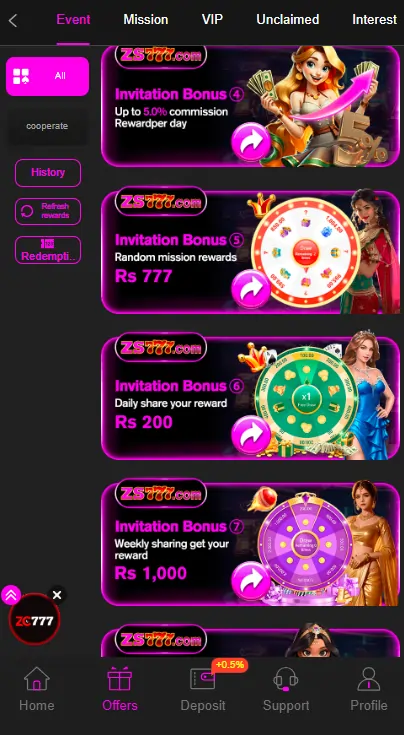The image size is (404, 735).
Task: Open the floating ZC777 round logo
Action: click(35, 621)
